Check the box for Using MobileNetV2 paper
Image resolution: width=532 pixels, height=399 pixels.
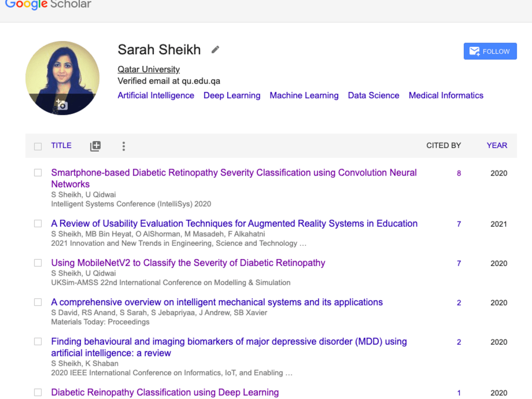click(38, 263)
